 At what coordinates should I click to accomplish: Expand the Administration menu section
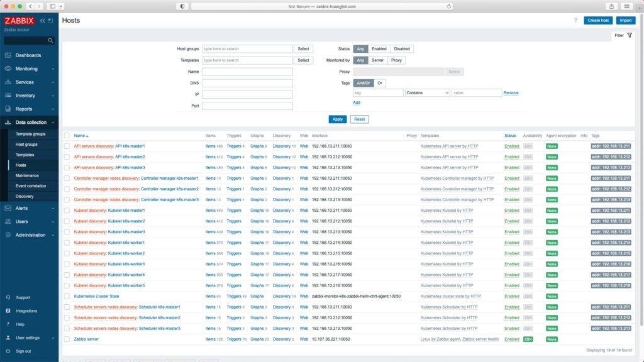tap(53, 235)
